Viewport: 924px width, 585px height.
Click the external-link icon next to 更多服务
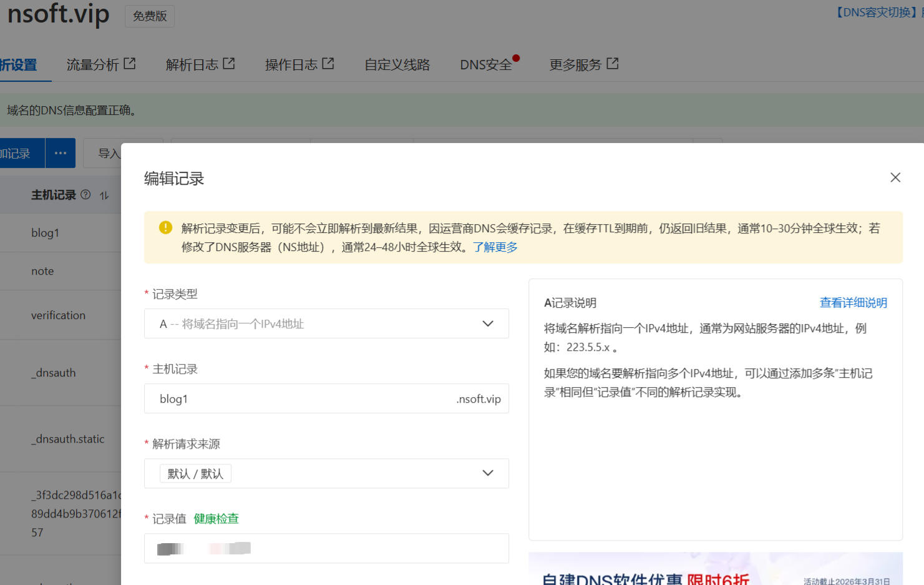pyautogui.click(x=613, y=64)
